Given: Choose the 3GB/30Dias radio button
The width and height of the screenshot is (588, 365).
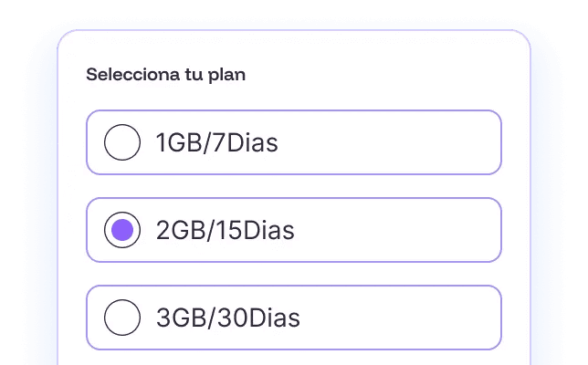Looking at the screenshot, I should tap(122, 318).
